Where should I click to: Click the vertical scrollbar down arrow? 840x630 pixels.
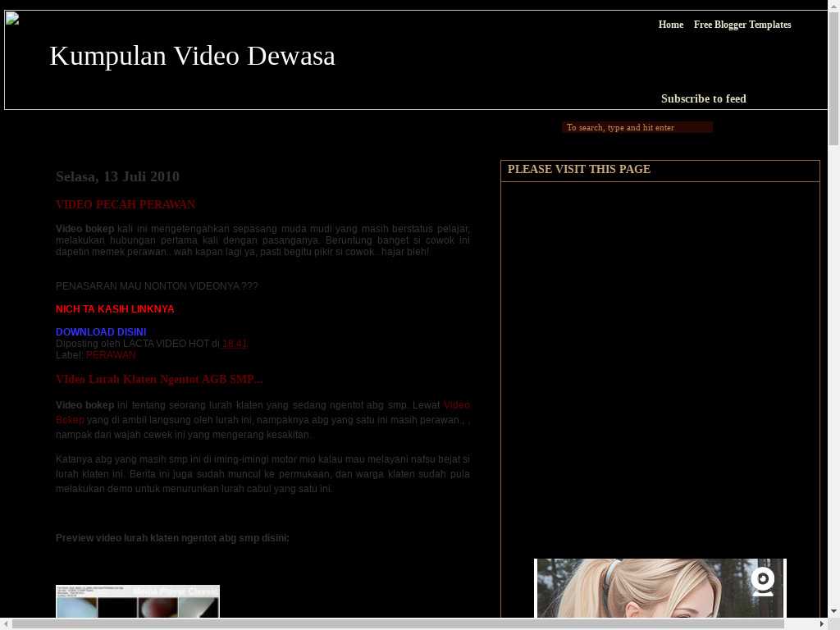[x=833, y=612]
